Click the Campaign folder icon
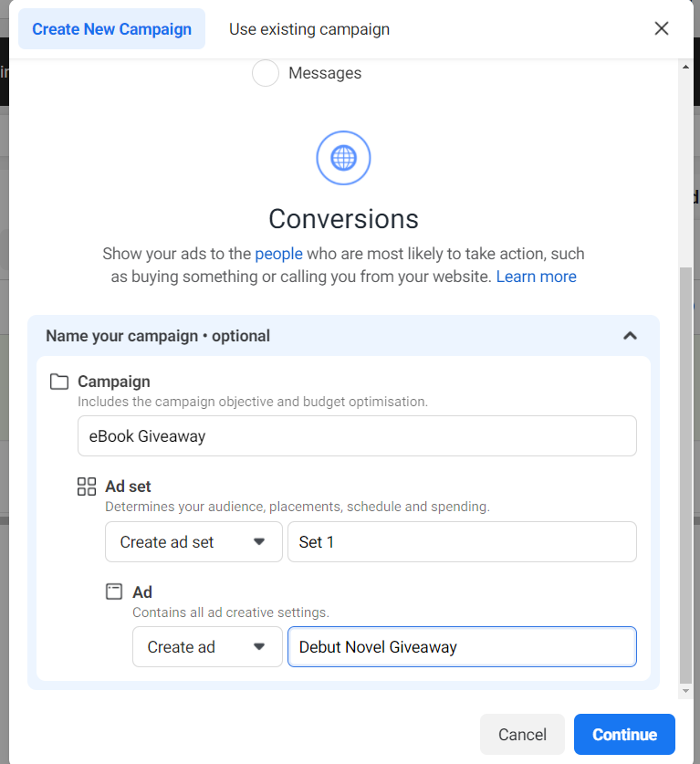 [x=59, y=382]
